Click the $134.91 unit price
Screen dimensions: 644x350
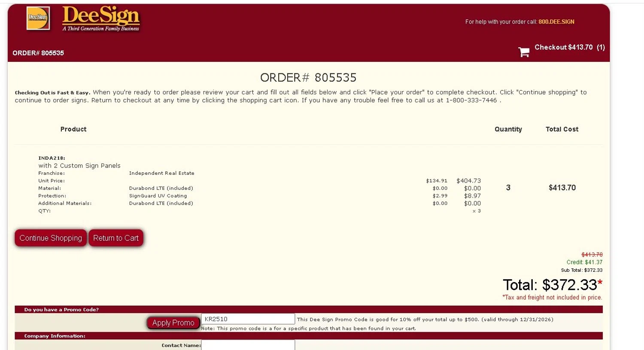click(437, 181)
